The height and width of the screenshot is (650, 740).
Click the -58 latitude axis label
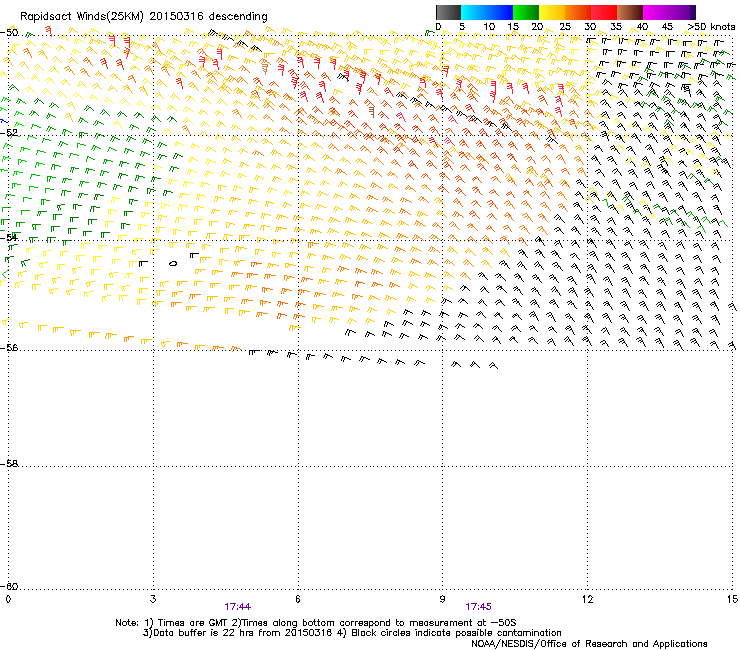click(9, 464)
